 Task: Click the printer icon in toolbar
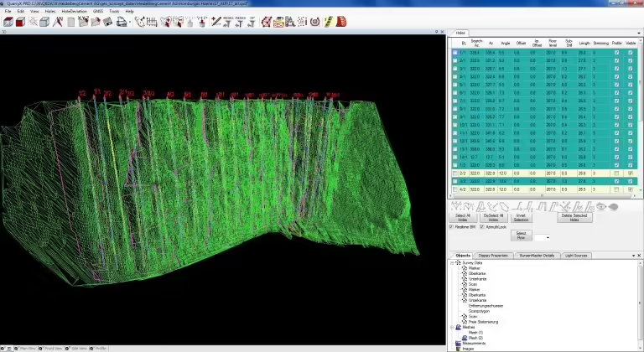pyautogui.click(x=122, y=22)
